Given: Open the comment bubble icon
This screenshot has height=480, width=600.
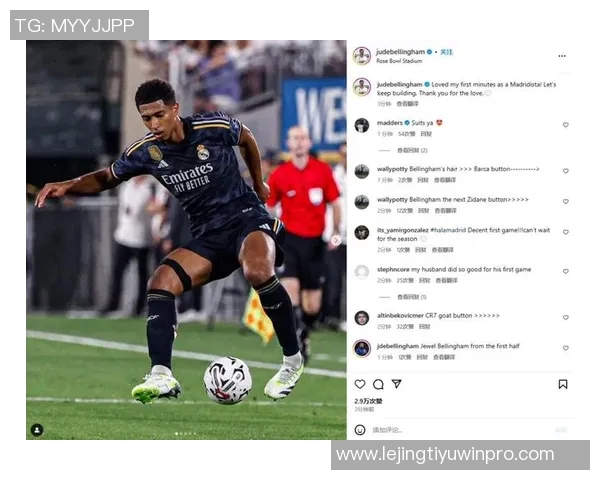Looking at the screenshot, I should point(378,384).
